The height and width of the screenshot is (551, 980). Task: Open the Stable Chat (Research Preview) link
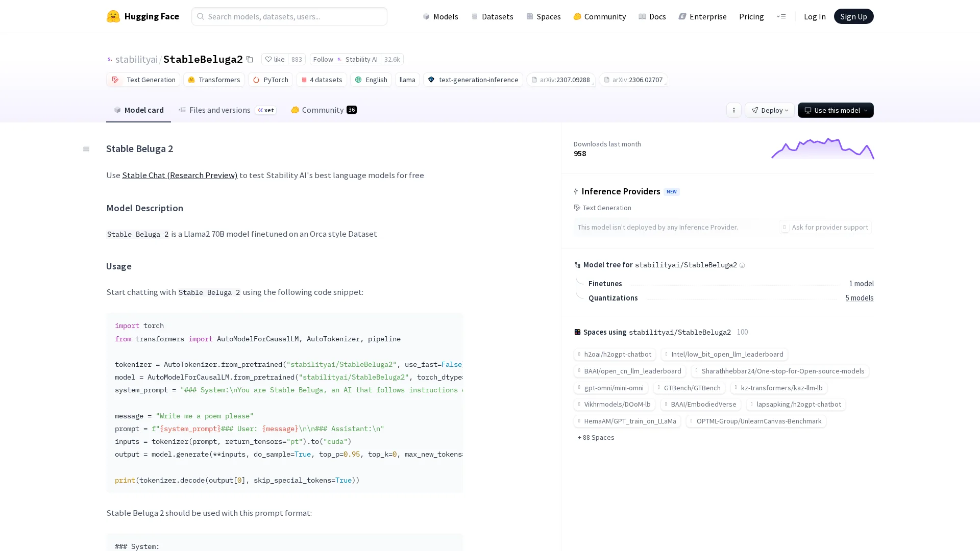(x=179, y=175)
